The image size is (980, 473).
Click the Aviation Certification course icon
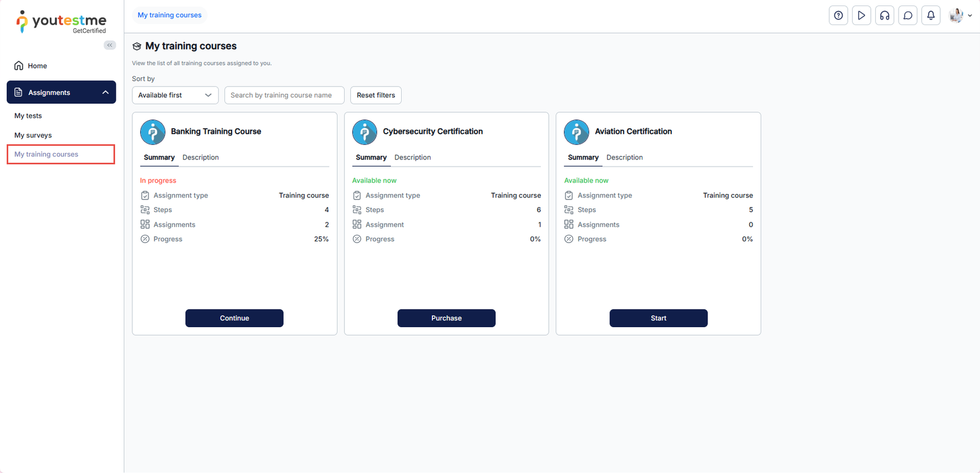pyautogui.click(x=576, y=132)
